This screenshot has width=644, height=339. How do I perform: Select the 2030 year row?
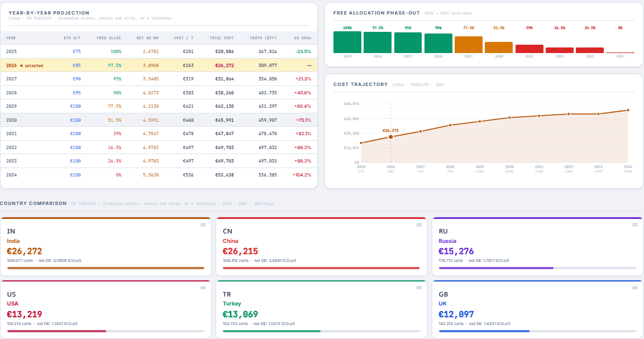click(159, 120)
